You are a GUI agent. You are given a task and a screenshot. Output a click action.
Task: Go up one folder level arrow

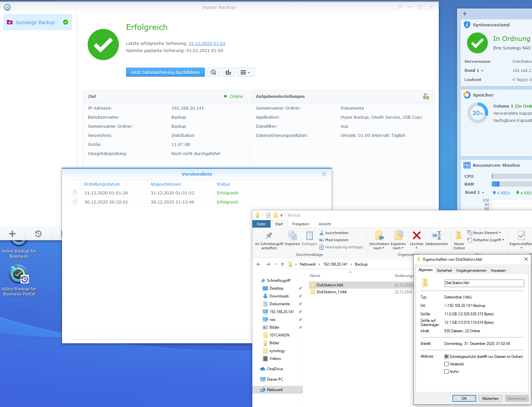[x=283, y=264]
